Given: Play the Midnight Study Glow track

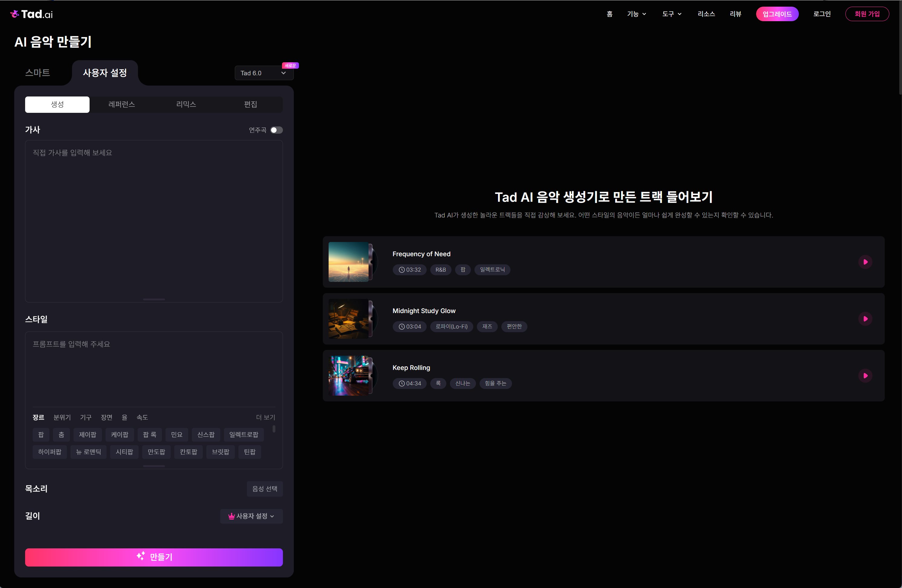Looking at the screenshot, I should 865,318.
